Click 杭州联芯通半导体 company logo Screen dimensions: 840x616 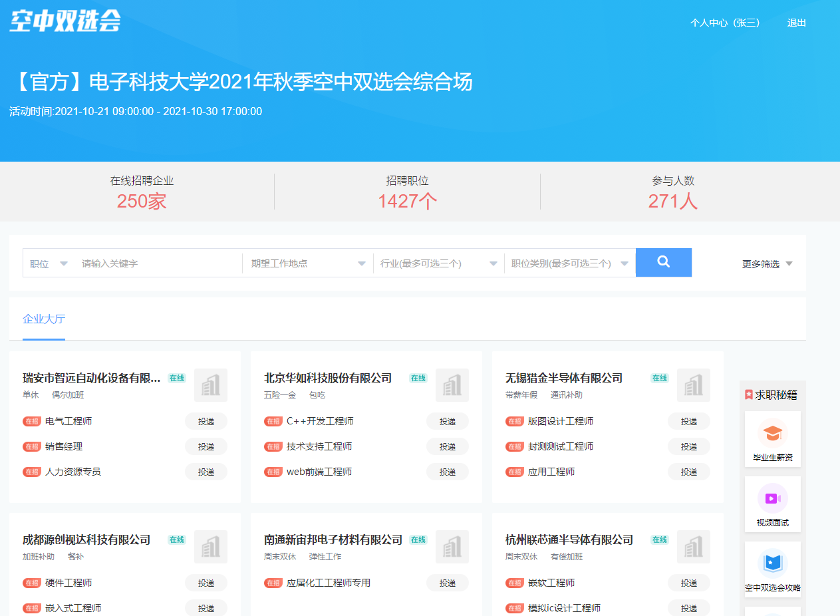click(694, 547)
